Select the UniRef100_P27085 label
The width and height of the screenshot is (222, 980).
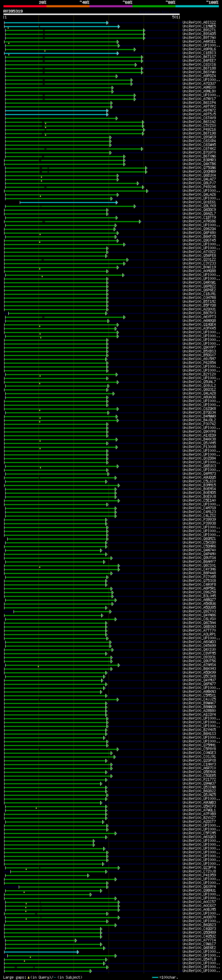tap(199, 577)
